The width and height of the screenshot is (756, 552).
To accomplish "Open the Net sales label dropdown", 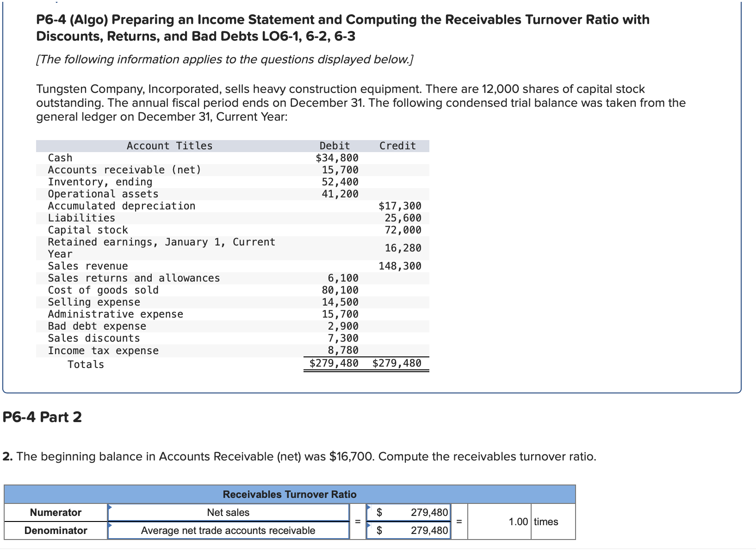I will (x=228, y=512).
